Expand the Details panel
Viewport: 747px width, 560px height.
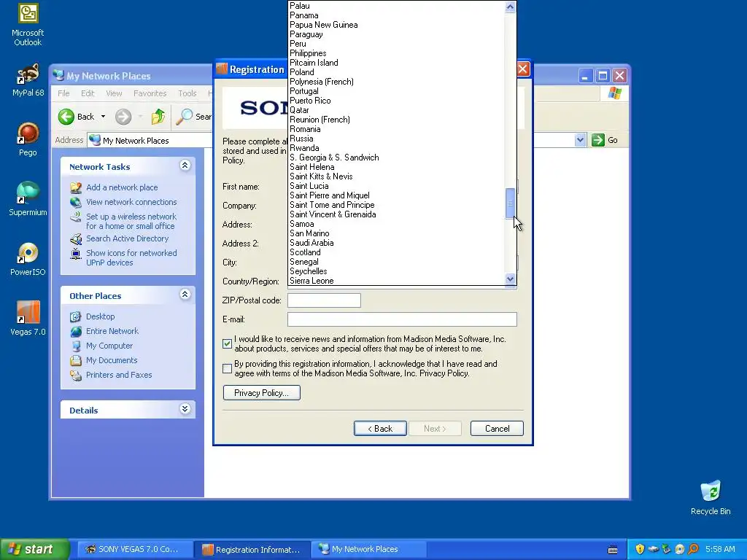185,408
